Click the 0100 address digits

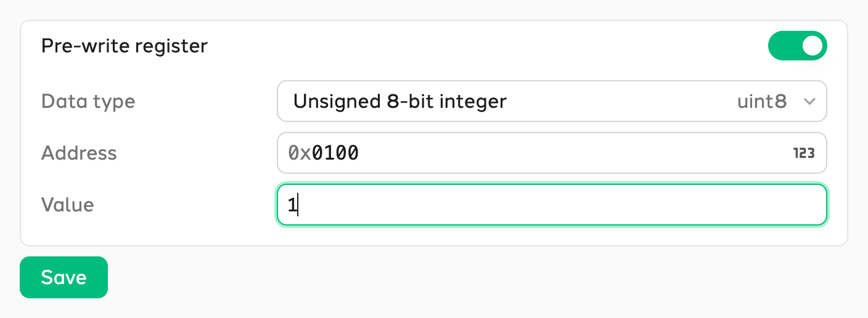pos(335,153)
